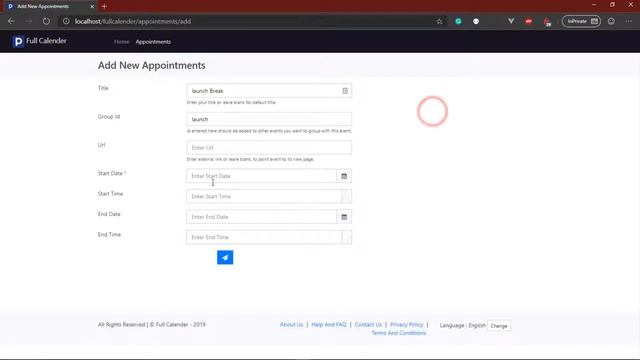Click the 'All Rights Reserved' copyright text
Screen dimensions: 640x360
[x=151, y=324]
